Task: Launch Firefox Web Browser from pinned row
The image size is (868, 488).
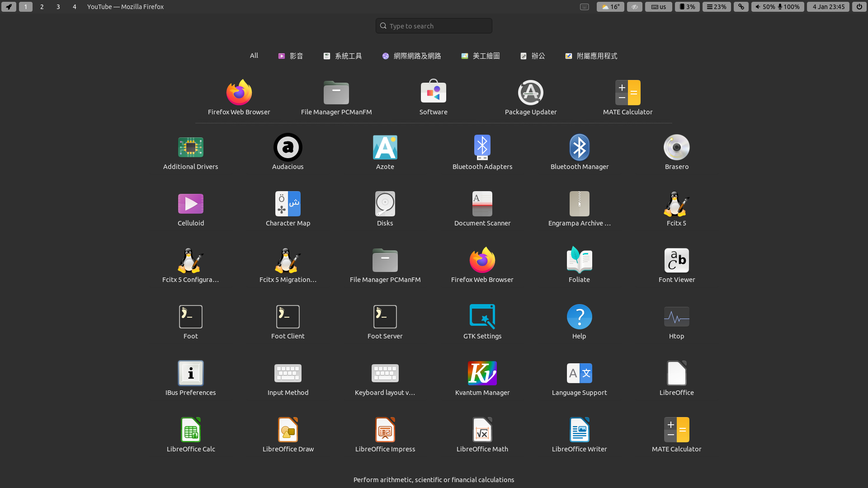Action: 239,98
